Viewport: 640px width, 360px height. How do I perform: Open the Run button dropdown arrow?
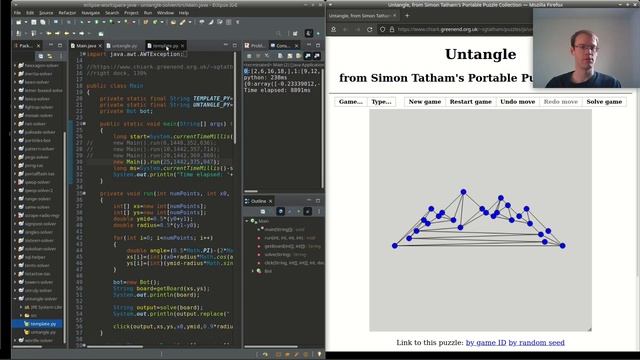pyautogui.click(x=103, y=22)
